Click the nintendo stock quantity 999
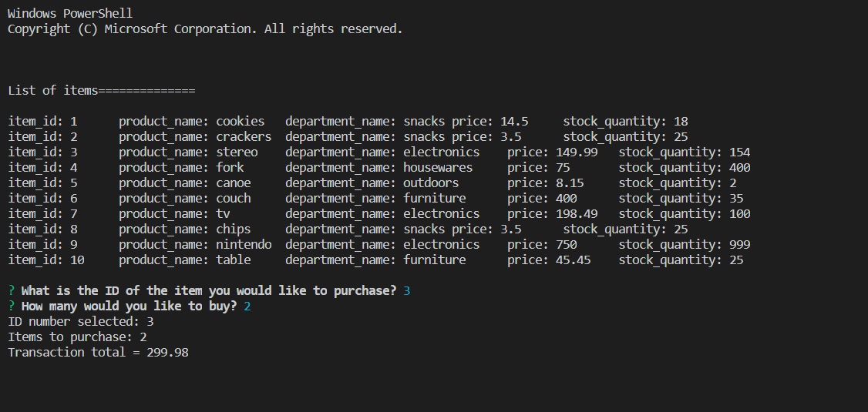Screen dimensions: 868x412 (x=739, y=244)
